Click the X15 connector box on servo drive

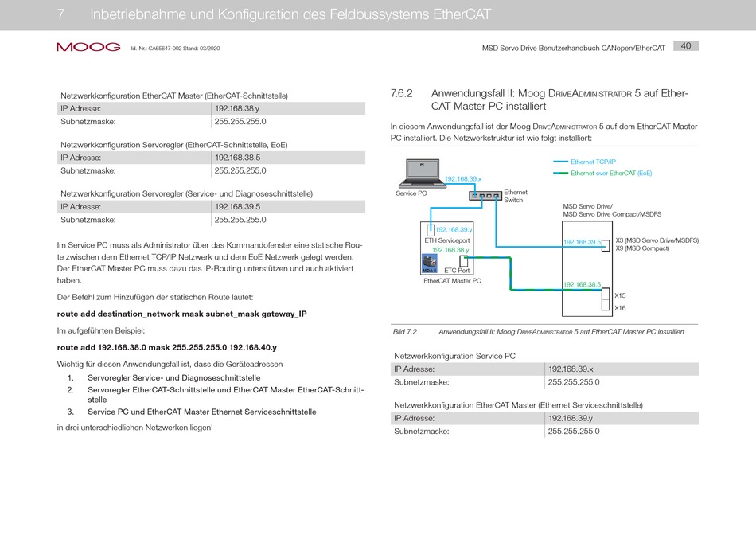click(606, 295)
